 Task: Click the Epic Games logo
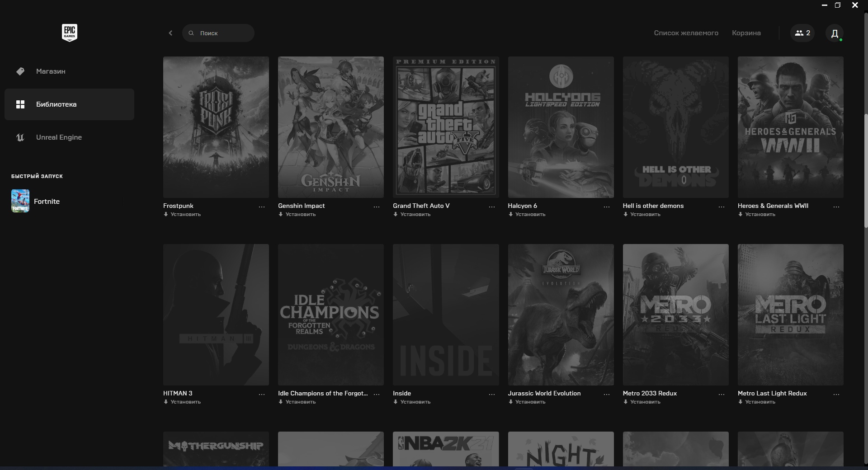click(69, 33)
